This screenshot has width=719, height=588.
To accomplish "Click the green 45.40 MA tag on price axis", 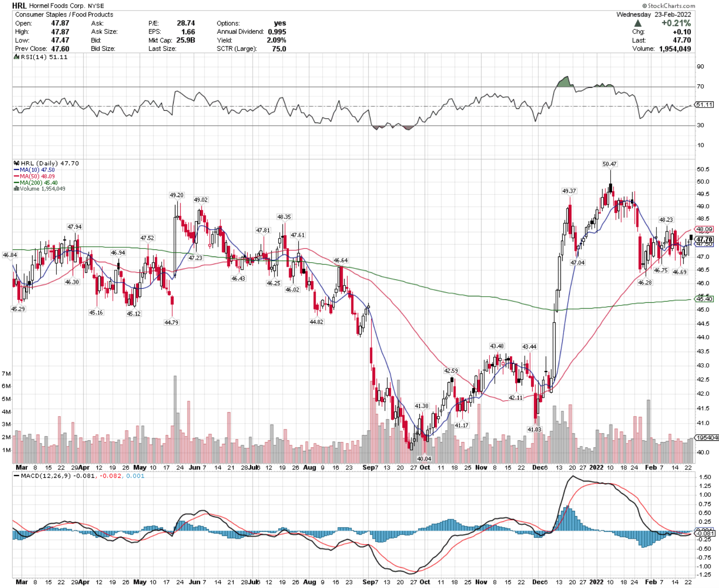I will point(704,299).
